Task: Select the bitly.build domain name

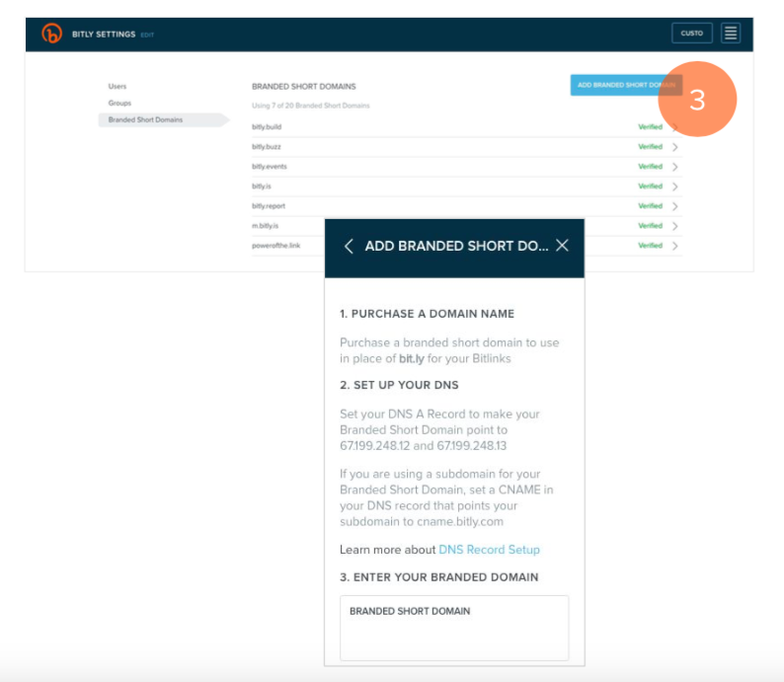Action: coord(267,127)
